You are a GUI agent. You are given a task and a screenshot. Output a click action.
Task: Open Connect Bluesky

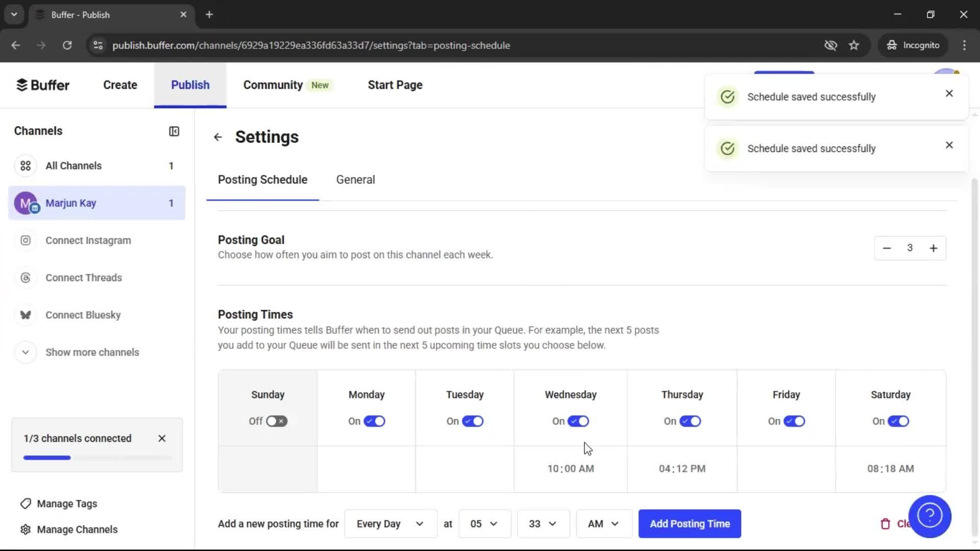point(83,315)
